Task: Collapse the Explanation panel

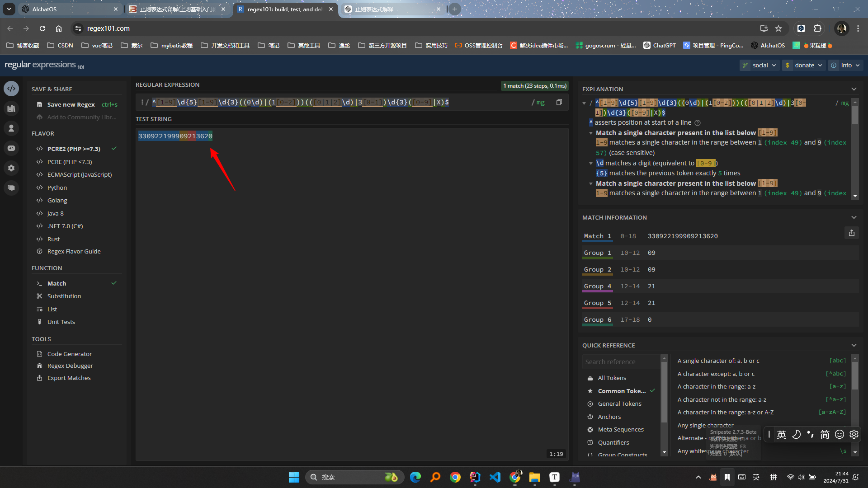Action: pos(854,89)
